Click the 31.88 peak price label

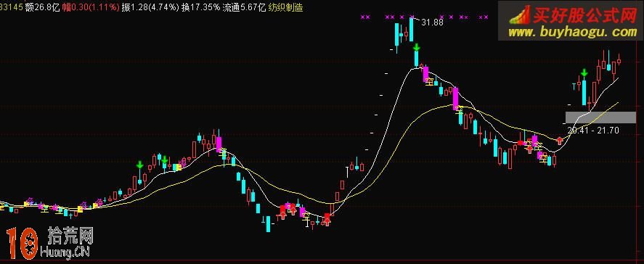coord(433,23)
